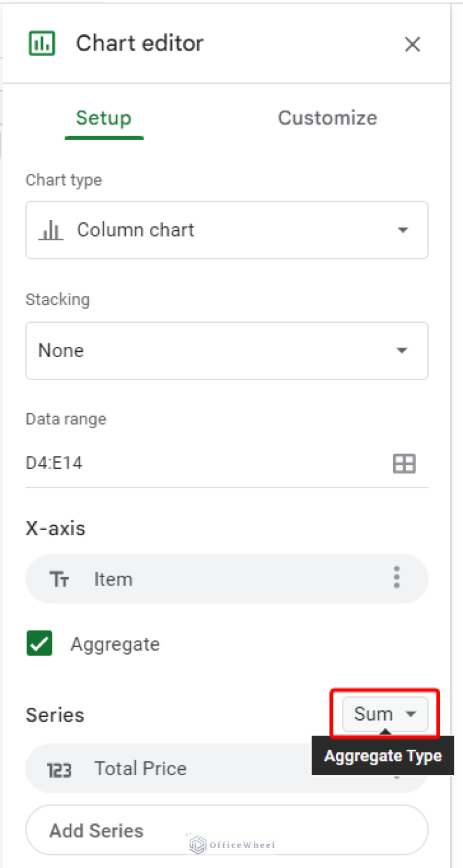Click the green Chart editor icon
The width and height of the screenshot is (463, 868).
click(x=42, y=43)
